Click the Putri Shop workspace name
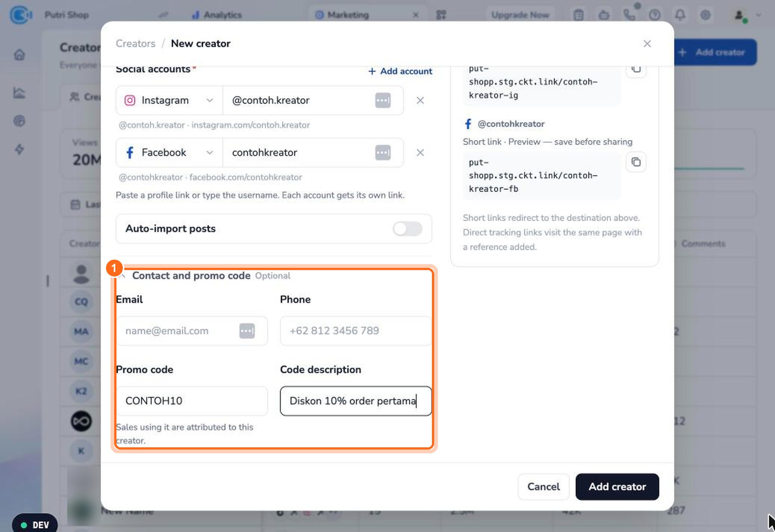 (x=66, y=15)
